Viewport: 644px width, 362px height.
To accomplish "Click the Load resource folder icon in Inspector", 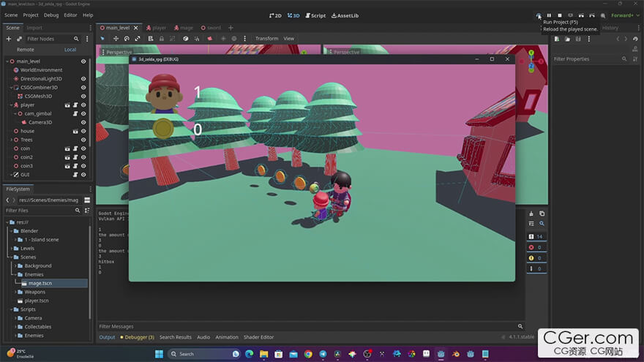I will (x=567, y=39).
